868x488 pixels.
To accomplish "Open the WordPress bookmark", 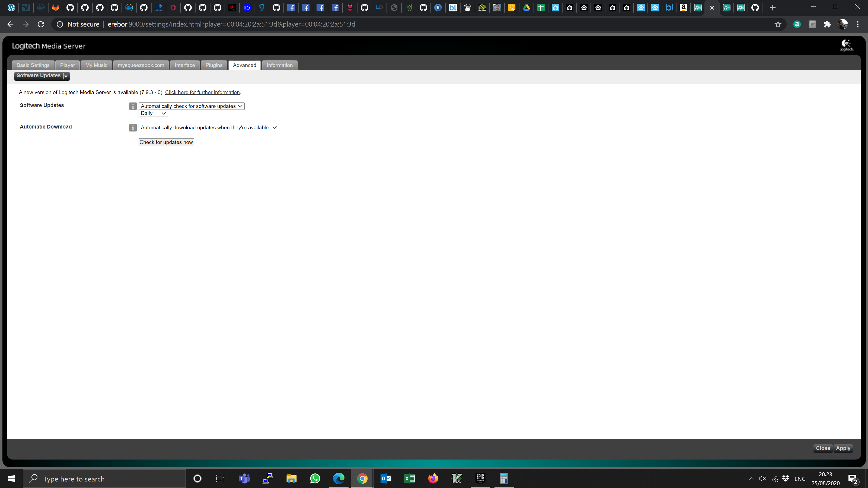I will coord(11,7).
